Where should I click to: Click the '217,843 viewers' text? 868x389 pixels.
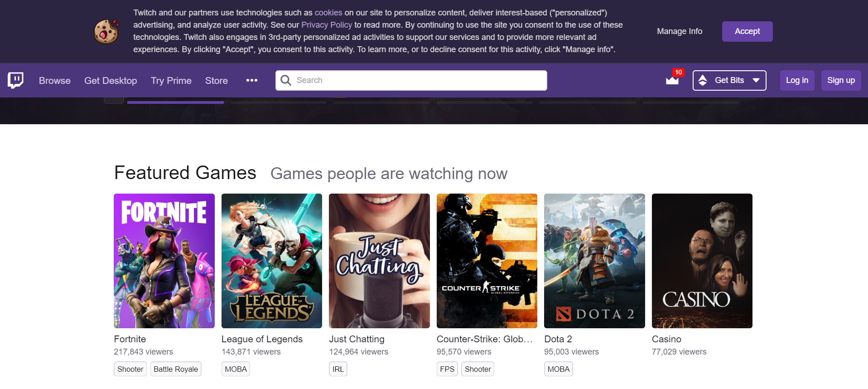click(x=144, y=352)
